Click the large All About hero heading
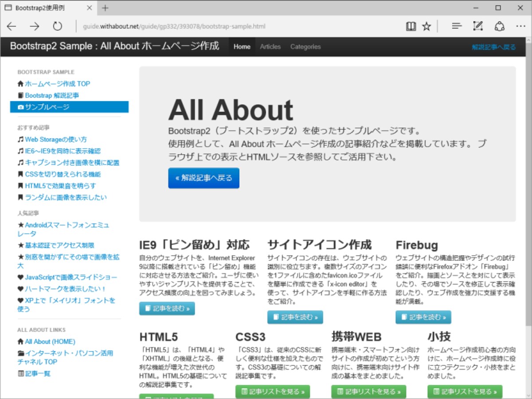Image resolution: width=532 pixels, height=399 pixels. pos(231,110)
